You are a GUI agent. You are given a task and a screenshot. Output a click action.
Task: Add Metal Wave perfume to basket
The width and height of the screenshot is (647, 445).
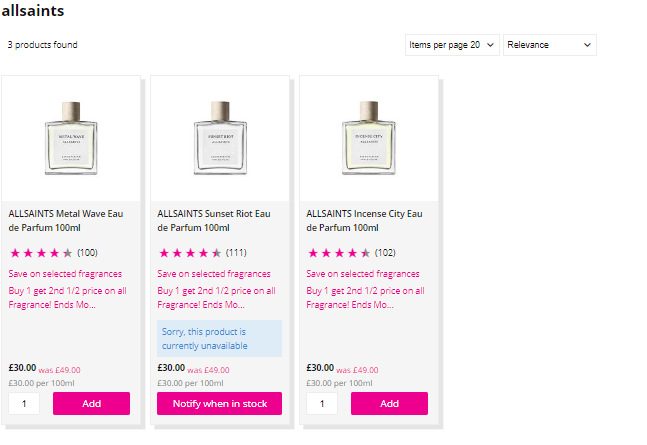(91, 403)
